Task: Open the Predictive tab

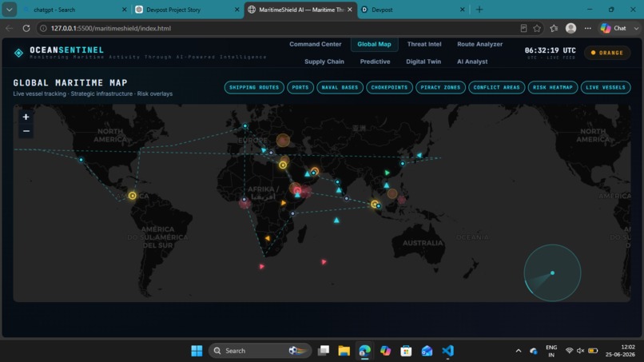Action: pyautogui.click(x=375, y=62)
